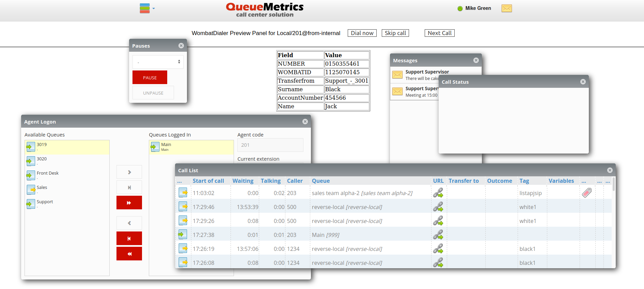Close the Call List panel

(610, 170)
